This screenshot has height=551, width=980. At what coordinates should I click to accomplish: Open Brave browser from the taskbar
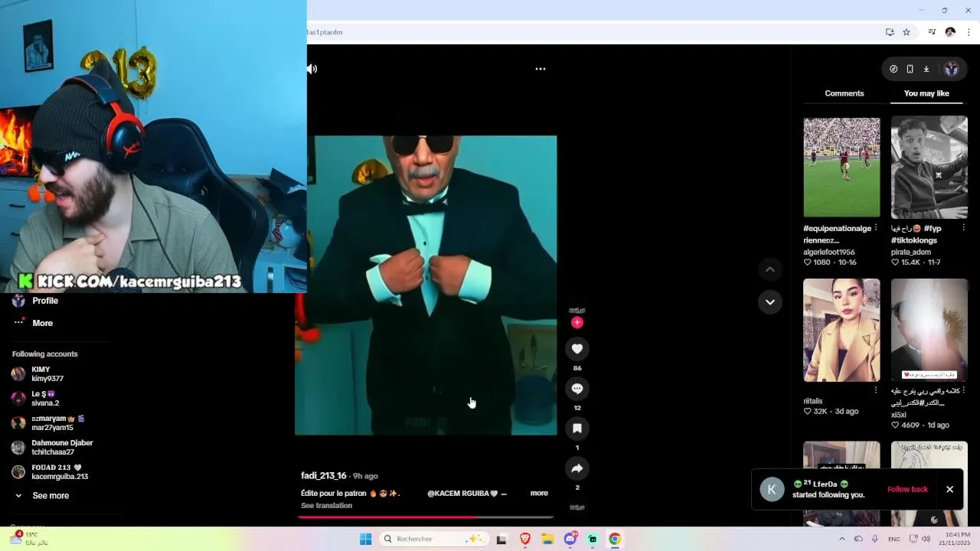pos(525,539)
